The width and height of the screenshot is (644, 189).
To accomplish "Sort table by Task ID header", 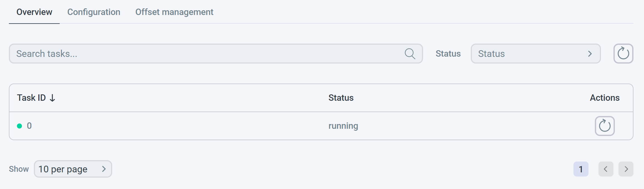I will point(31,98).
